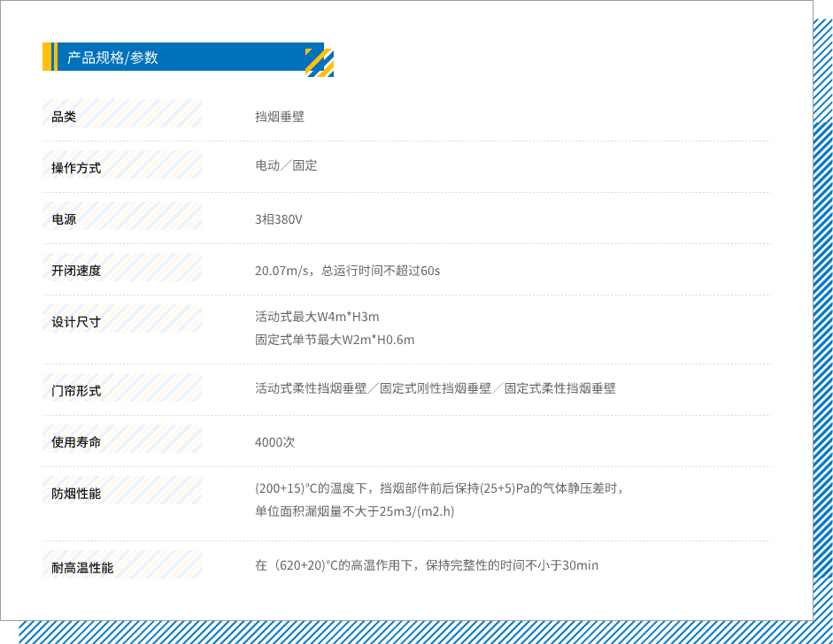Viewport: 833px width, 644px height.
Task: Click the 电动／固定 value text
Action: (x=286, y=166)
